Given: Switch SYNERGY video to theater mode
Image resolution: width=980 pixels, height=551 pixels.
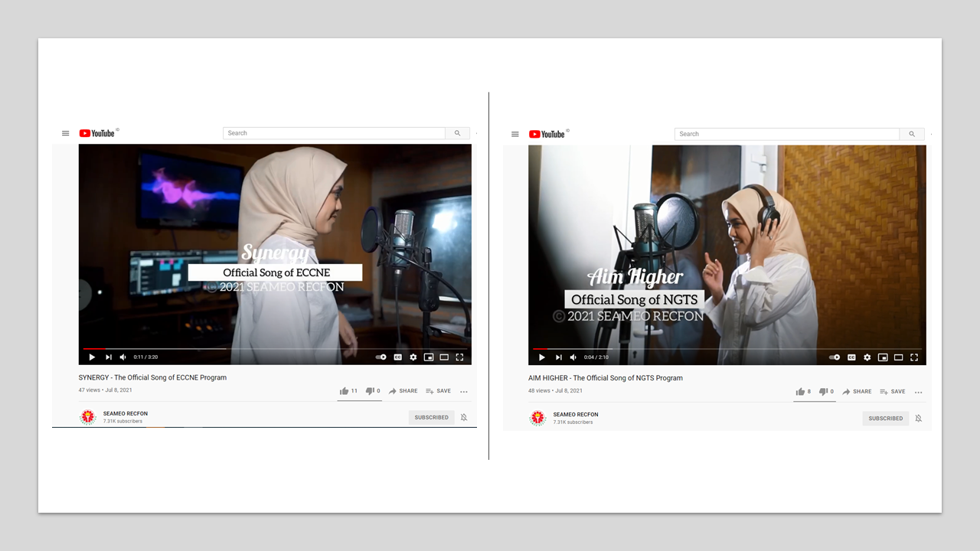Looking at the screenshot, I should click(x=444, y=357).
